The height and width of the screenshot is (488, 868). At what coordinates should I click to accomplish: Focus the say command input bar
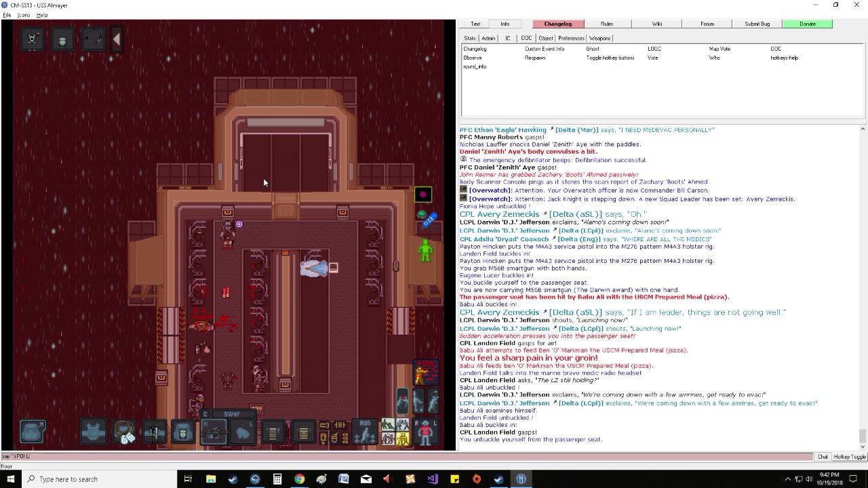click(406, 457)
